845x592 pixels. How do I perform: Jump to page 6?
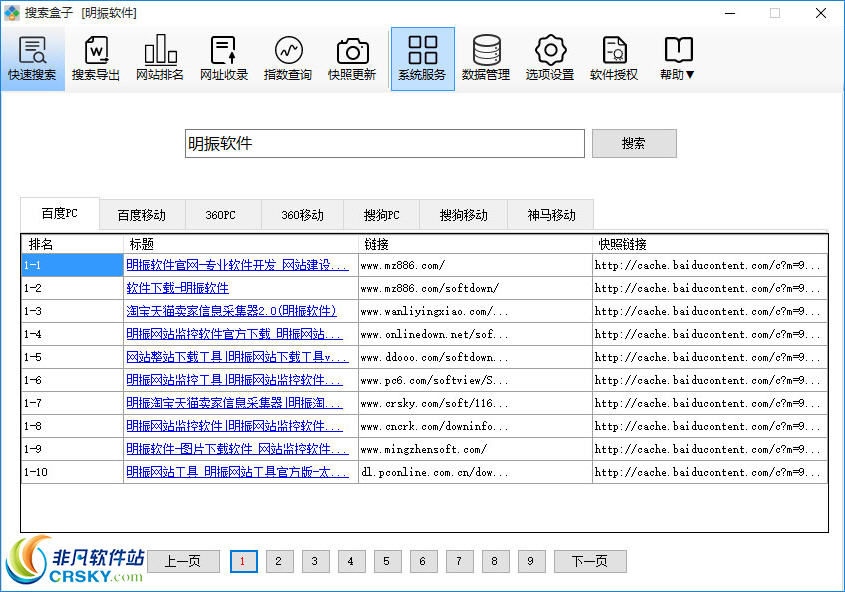pyautogui.click(x=424, y=561)
